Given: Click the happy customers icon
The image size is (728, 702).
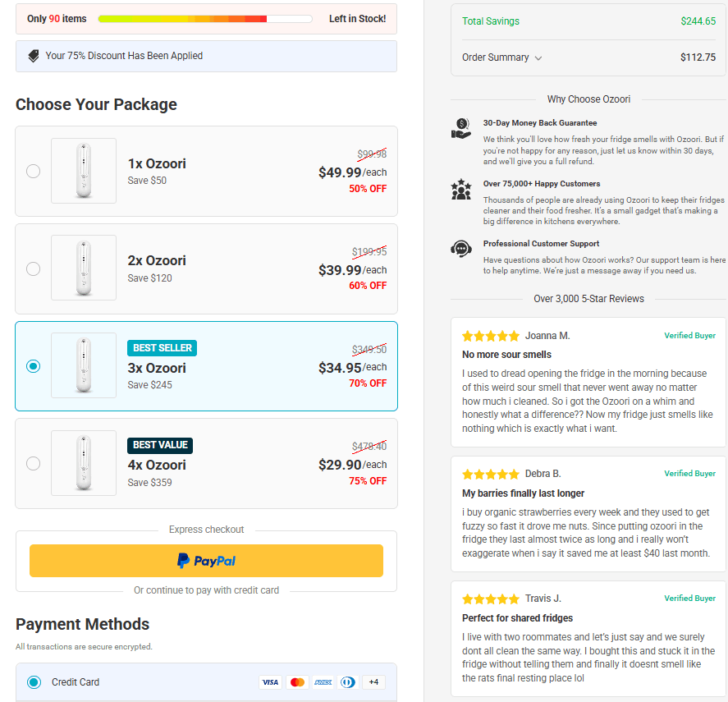Looking at the screenshot, I should [461, 190].
